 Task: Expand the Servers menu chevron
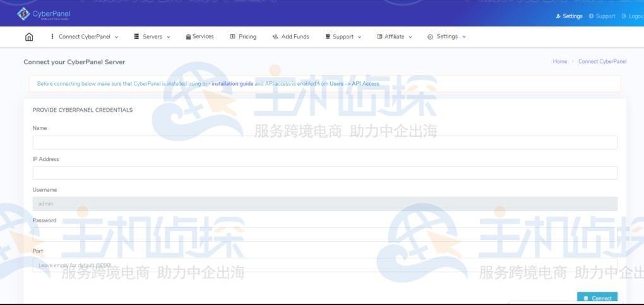169,37
